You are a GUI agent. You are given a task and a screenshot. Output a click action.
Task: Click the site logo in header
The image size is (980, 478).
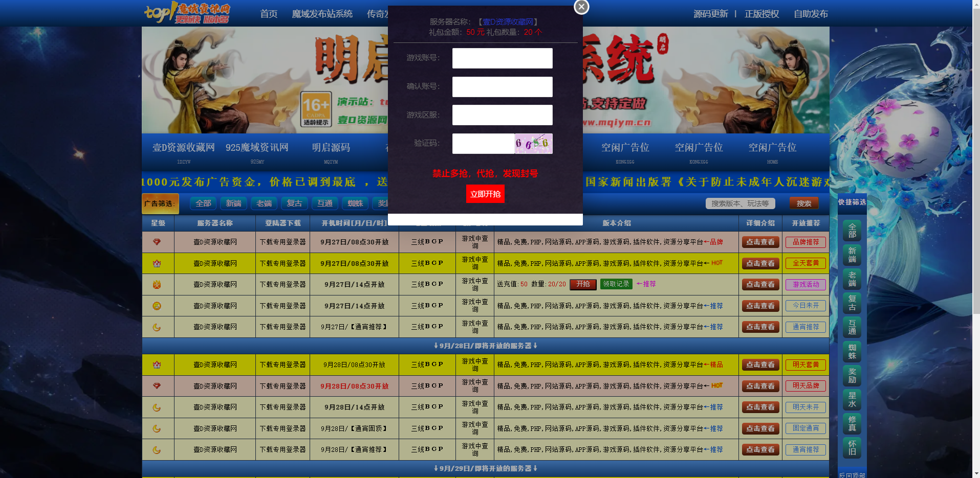187,13
